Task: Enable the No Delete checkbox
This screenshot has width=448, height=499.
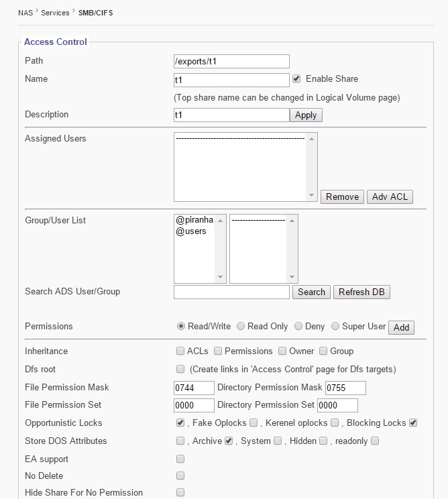Action: click(180, 476)
